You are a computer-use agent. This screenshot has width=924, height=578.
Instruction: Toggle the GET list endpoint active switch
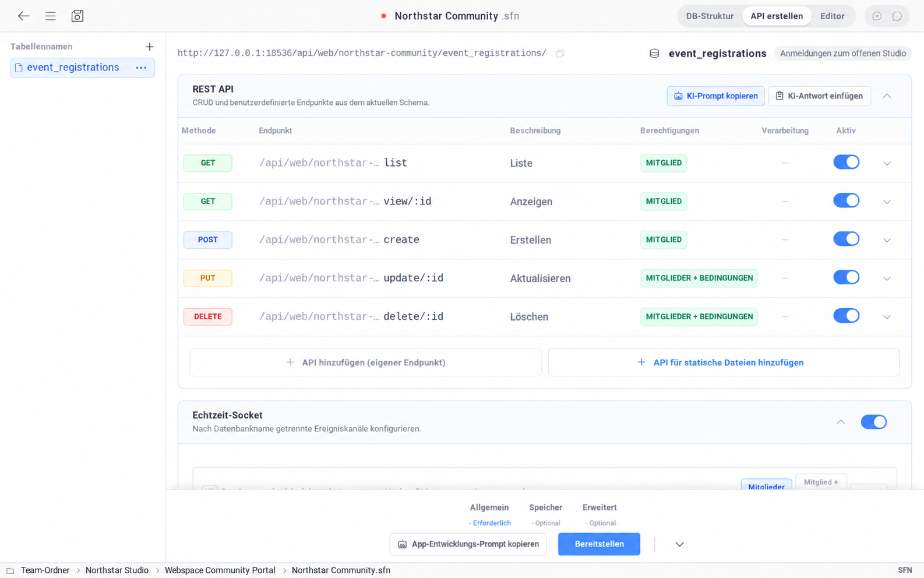847,163
